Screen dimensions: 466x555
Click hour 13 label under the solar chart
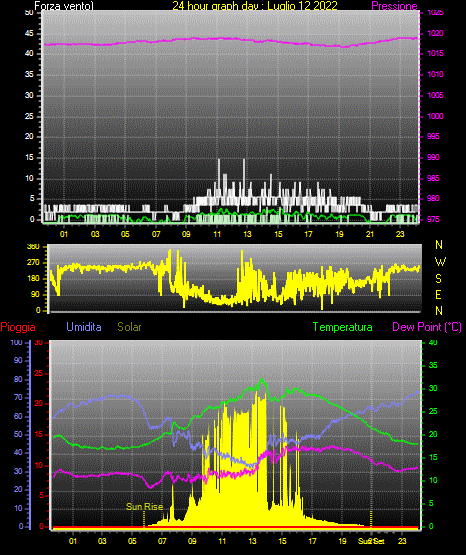(x=252, y=541)
